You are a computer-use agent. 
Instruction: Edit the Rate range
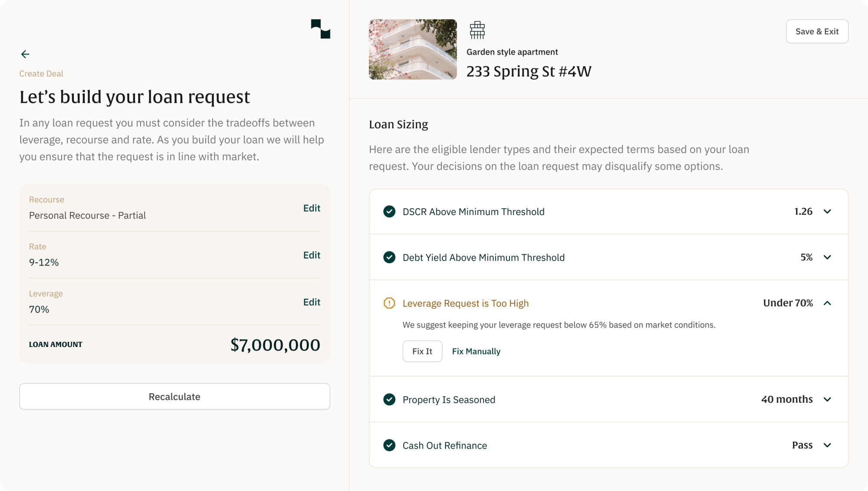click(x=312, y=255)
